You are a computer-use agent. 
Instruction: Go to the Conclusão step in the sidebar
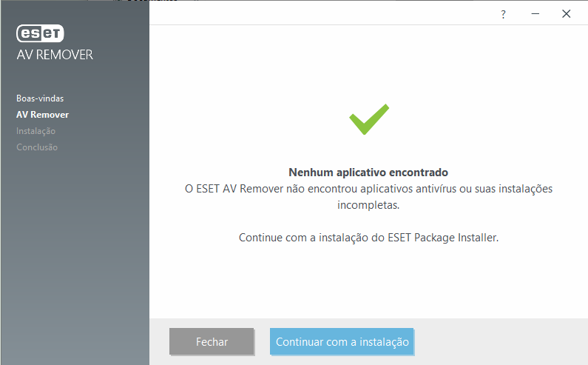click(37, 147)
